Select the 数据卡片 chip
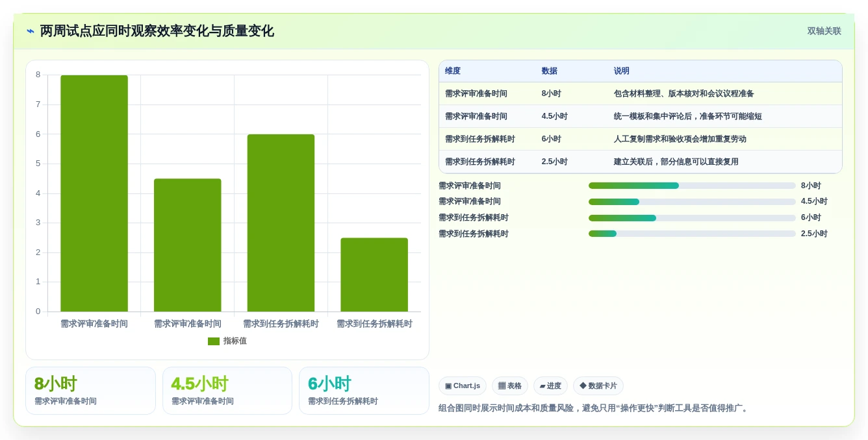This screenshot has height=440, width=868. point(598,386)
